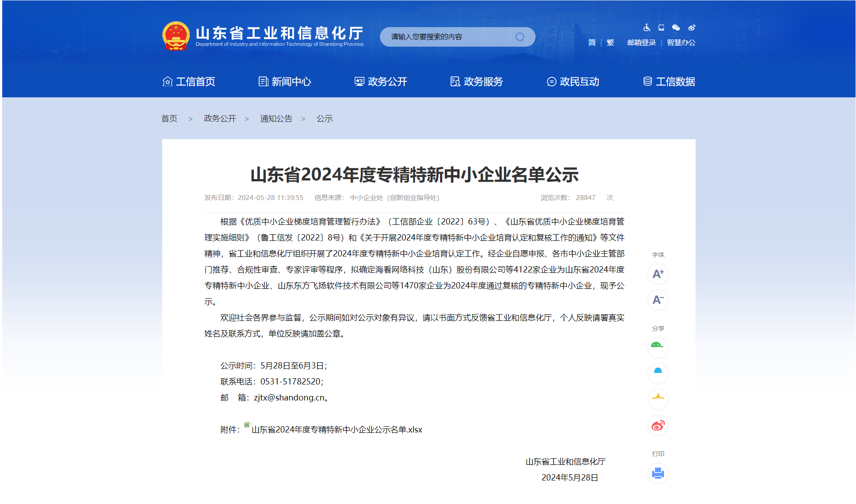The width and height of the screenshot is (856, 504).
Task: Click the source text 中小企业处（创新创业指导处）
Action: [x=395, y=198]
